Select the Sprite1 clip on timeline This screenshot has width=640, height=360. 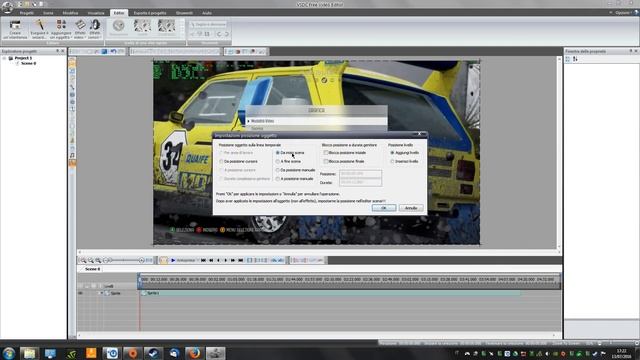point(330,293)
